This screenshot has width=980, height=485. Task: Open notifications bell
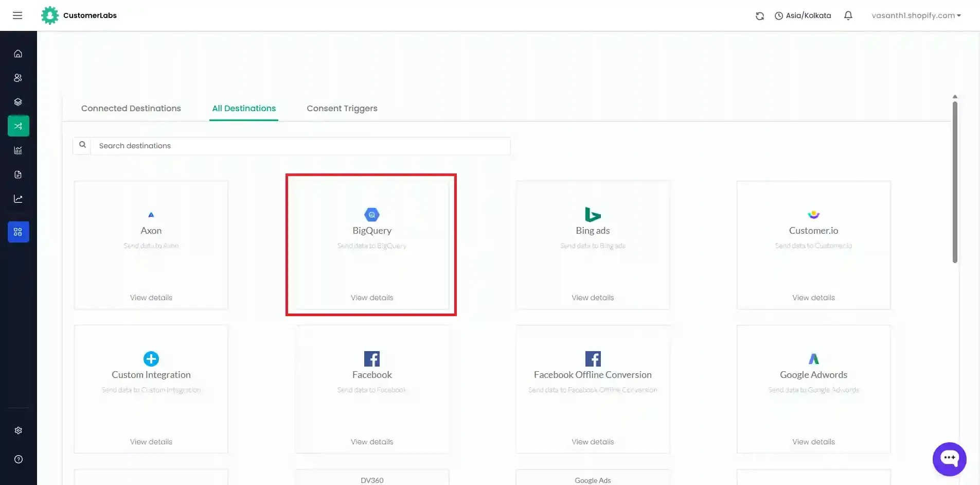pyautogui.click(x=848, y=15)
